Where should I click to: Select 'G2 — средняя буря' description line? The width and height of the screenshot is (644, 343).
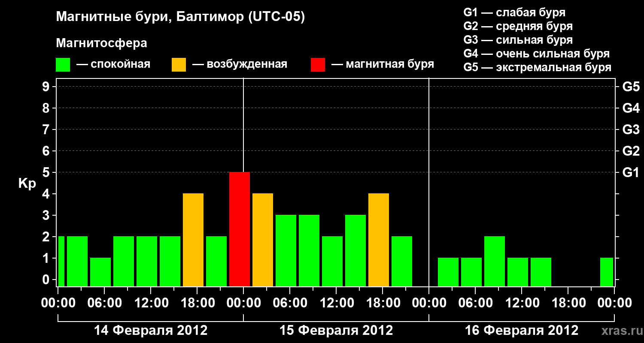coord(518,26)
